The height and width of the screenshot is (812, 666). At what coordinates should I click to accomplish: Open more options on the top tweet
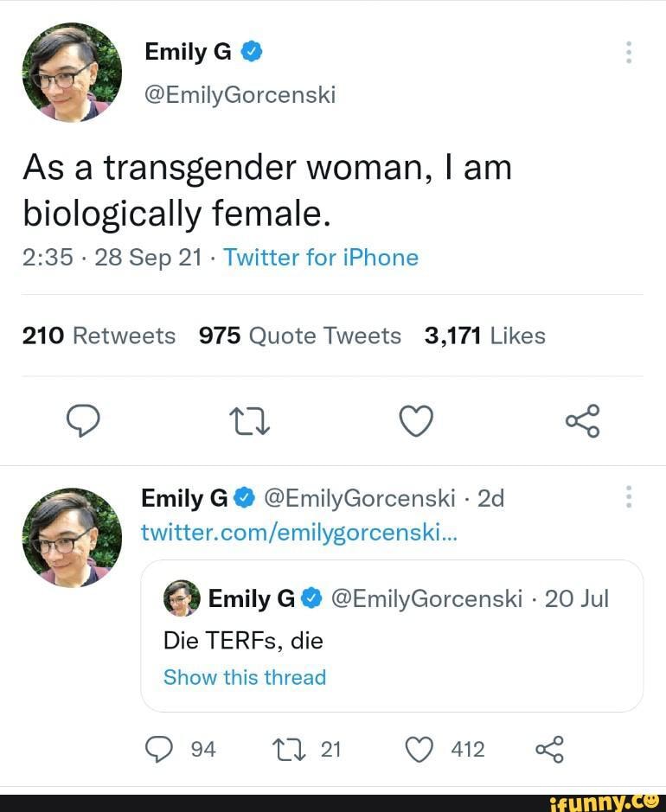[x=628, y=52]
